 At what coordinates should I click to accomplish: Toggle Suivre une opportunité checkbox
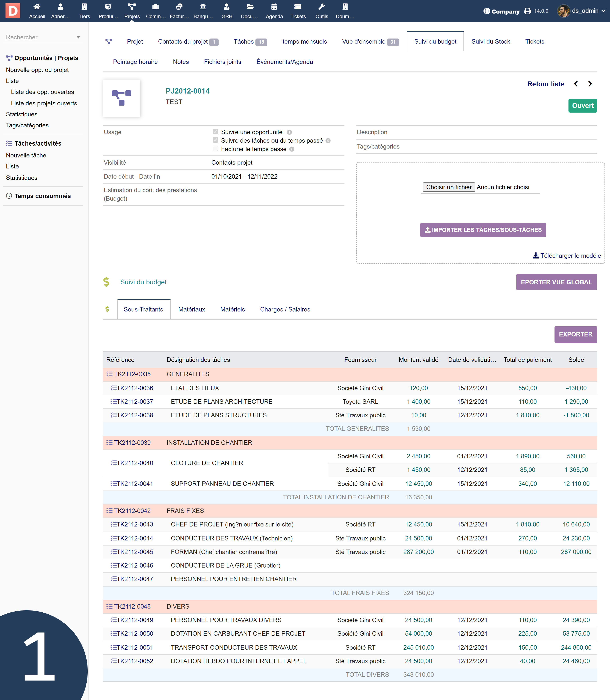point(215,132)
